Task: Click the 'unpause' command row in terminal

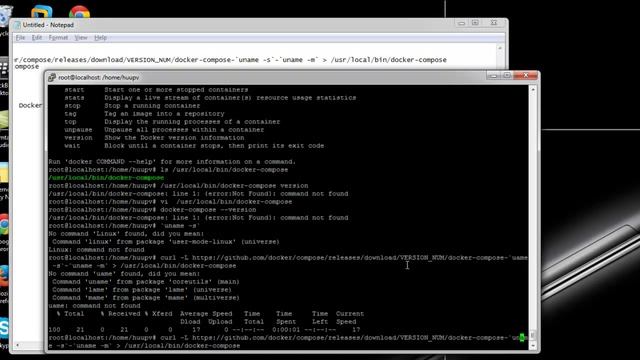Action: tap(164, 130)
